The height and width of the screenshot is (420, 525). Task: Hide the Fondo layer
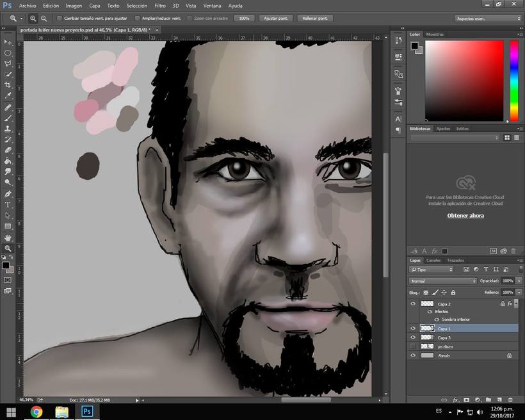point(412,355)
